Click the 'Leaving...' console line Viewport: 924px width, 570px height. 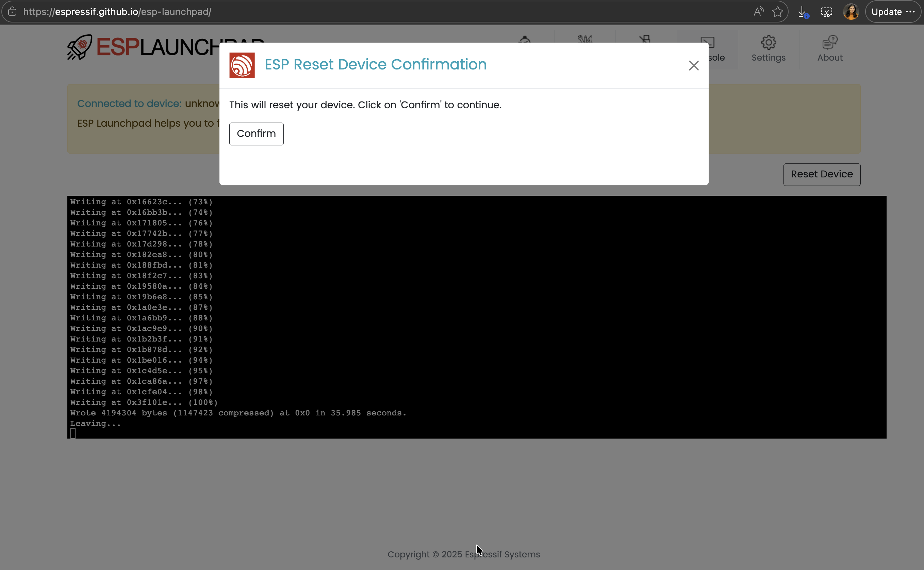pyautogui.click(x=95, y=423)
